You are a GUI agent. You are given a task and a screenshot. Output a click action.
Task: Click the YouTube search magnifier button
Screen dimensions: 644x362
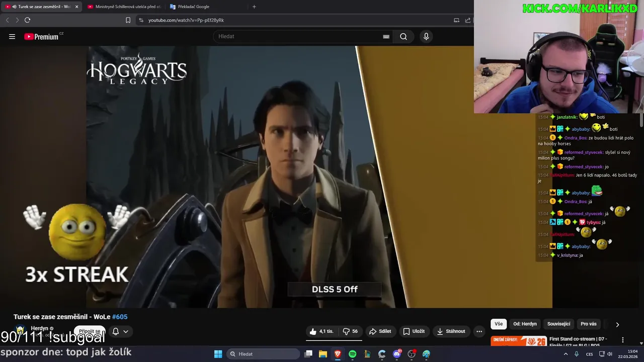(404, 36)
